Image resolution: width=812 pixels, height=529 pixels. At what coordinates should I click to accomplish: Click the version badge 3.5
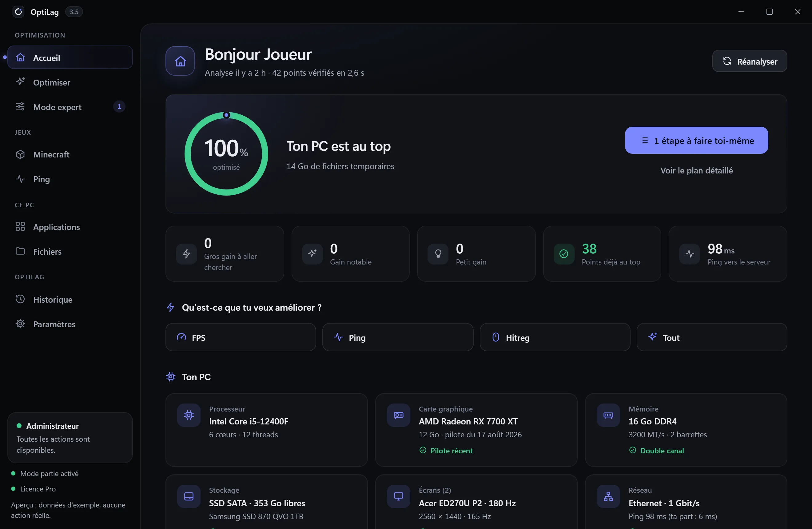click(x=74, y=12)
